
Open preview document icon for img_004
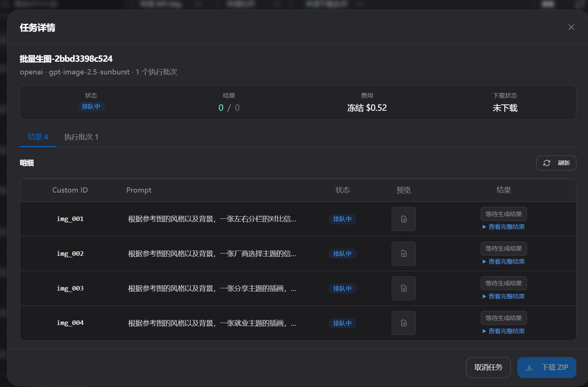coord(404,323)
